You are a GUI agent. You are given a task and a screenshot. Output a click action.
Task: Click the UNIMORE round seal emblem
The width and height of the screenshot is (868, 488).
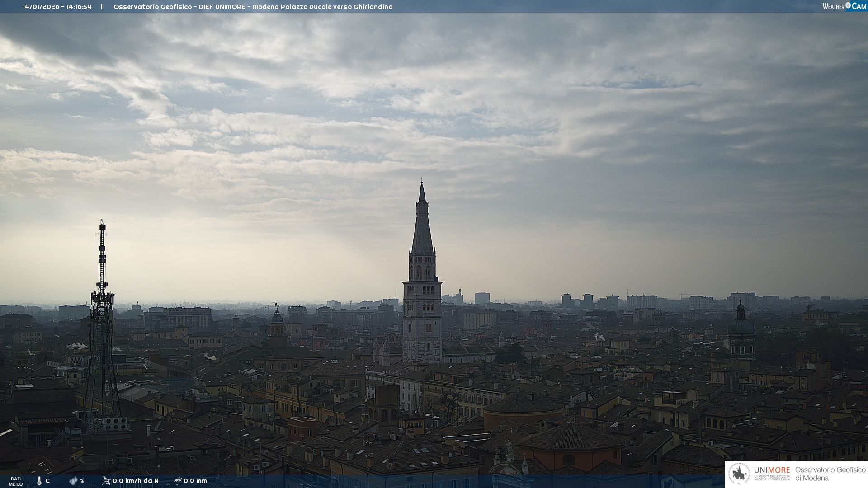coord(739,474)
